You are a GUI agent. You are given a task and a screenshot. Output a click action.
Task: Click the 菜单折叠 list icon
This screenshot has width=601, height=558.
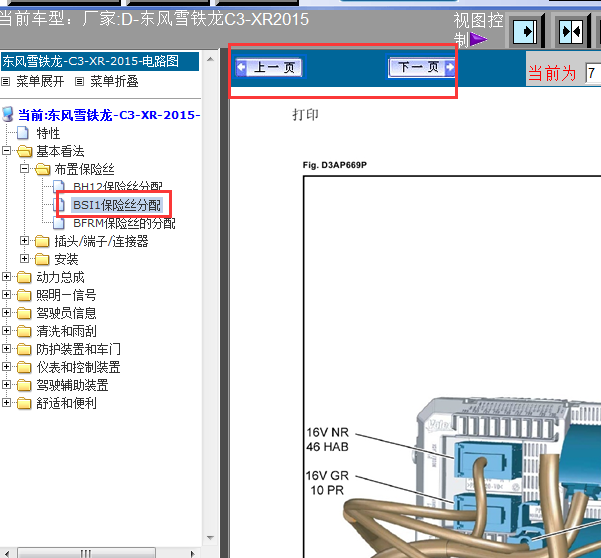click(x=79, y=82)
